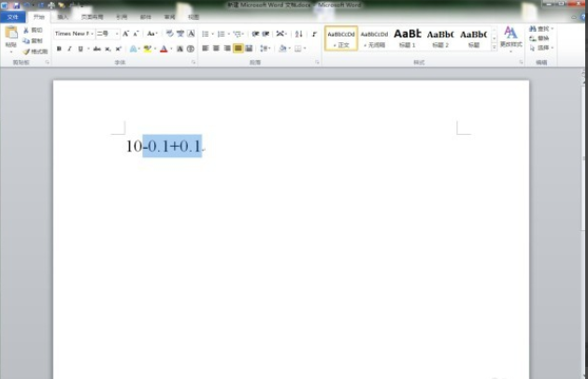Click the Save icon in quick access toolbar

coord(16,6)
